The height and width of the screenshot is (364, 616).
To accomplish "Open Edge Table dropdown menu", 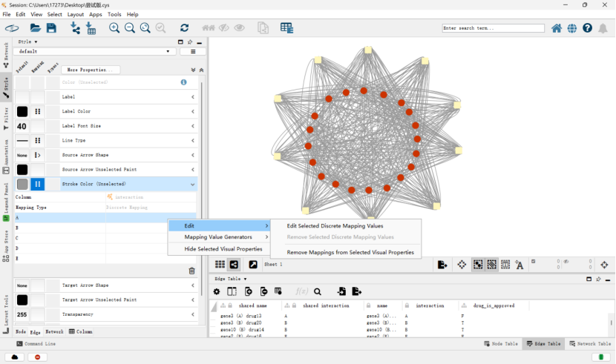I will (231, 279).
